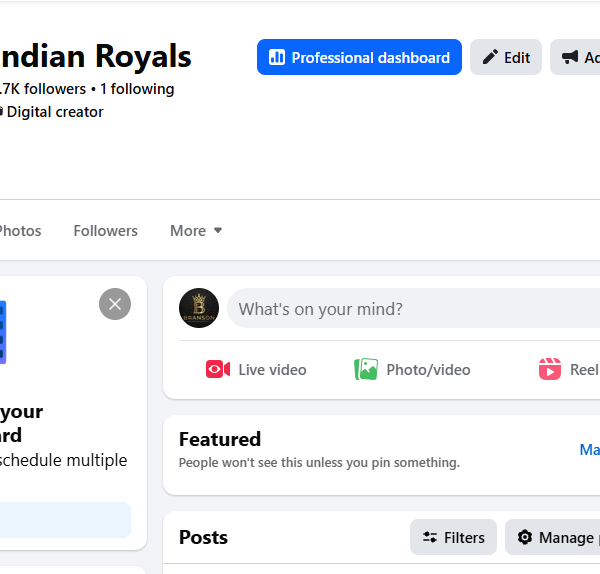This screenshot has height=574, width=600.
Task: Click the Indian Royals page name heading
Action: pos(96,57)
